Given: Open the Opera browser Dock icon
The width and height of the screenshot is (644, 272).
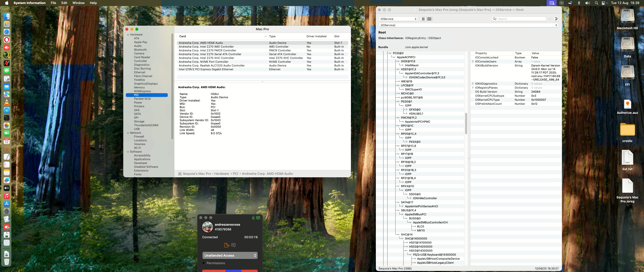Looking at the screenshot, I should 7,40.
